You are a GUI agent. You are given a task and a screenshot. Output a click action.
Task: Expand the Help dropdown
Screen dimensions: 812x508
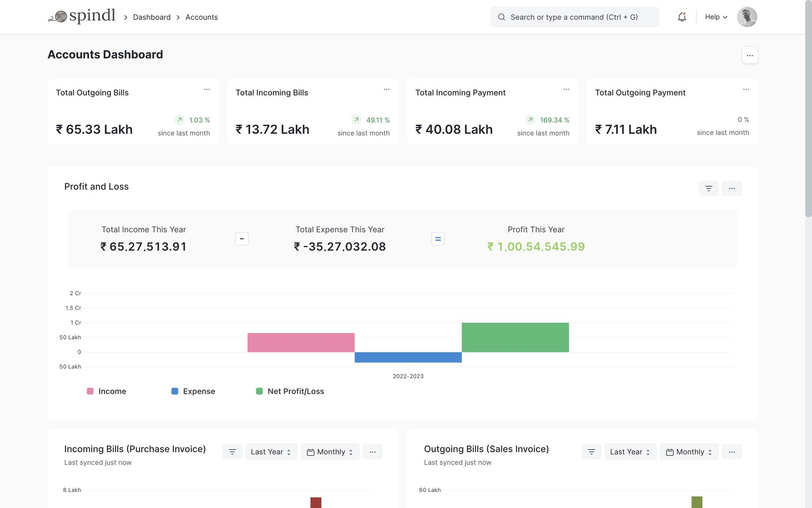[x=716, y=17]
